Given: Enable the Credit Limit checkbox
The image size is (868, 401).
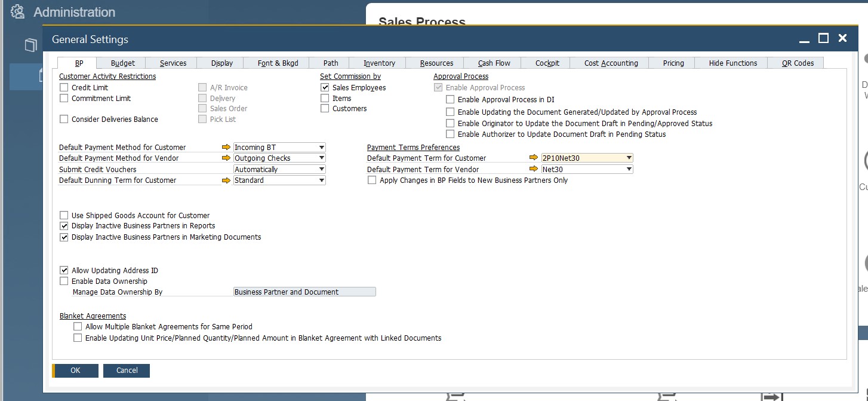Looking at the screenshot, I should pos(64,87).
